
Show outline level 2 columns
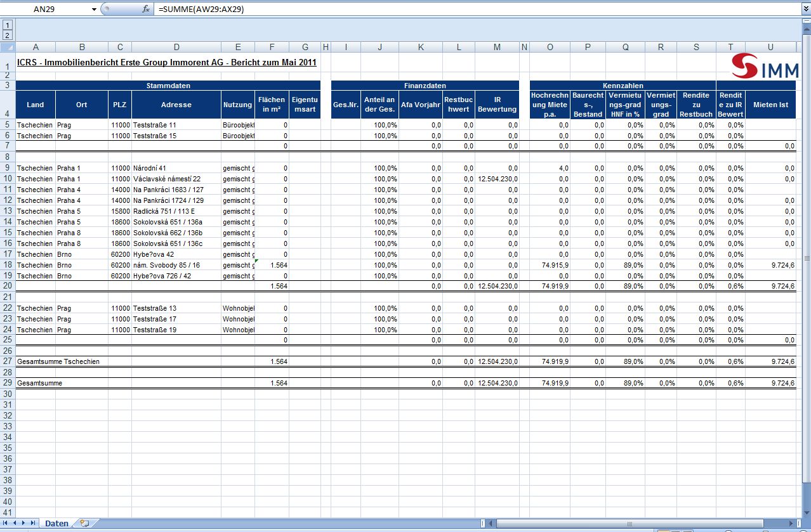point(8,35)
